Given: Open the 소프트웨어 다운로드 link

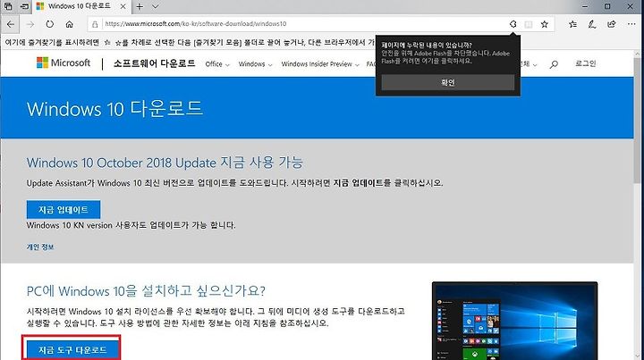Looking at the screenshot, I should 155,63.
